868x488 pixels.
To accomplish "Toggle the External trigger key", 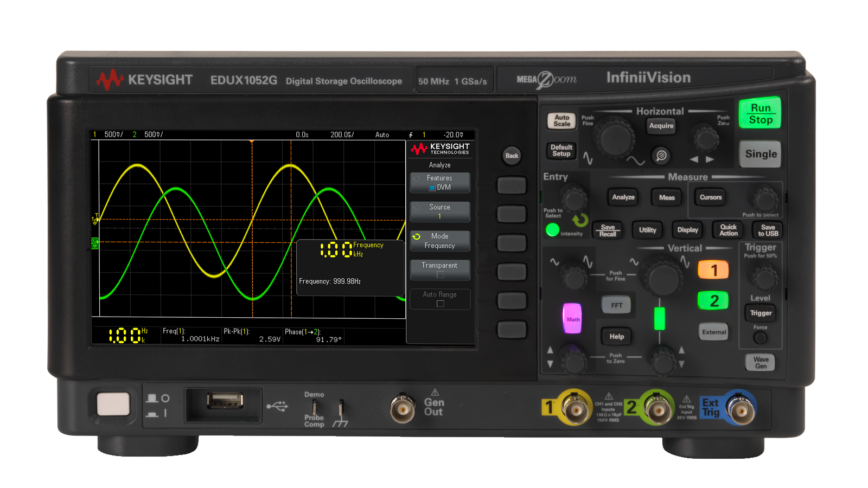I will (714, 332).
